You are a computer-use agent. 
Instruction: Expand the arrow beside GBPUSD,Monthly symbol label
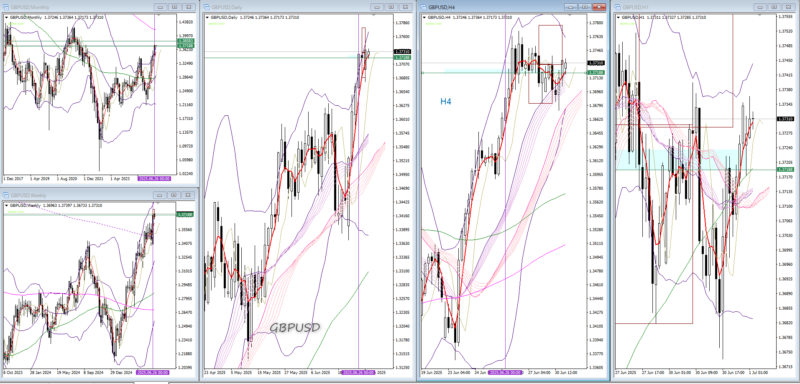pyautogui.click(x=7, y=17)
